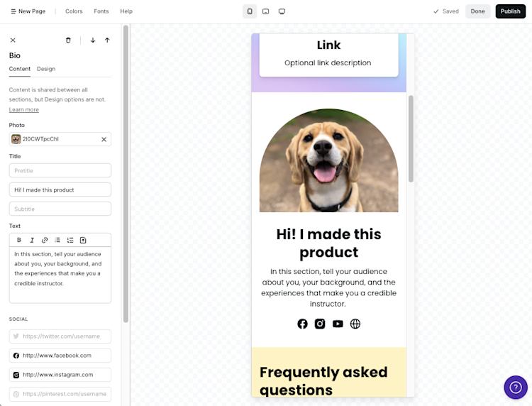Click the Subtitle input field
The height and width of the screenshot is (406, 532).
[x=60, y=209]
